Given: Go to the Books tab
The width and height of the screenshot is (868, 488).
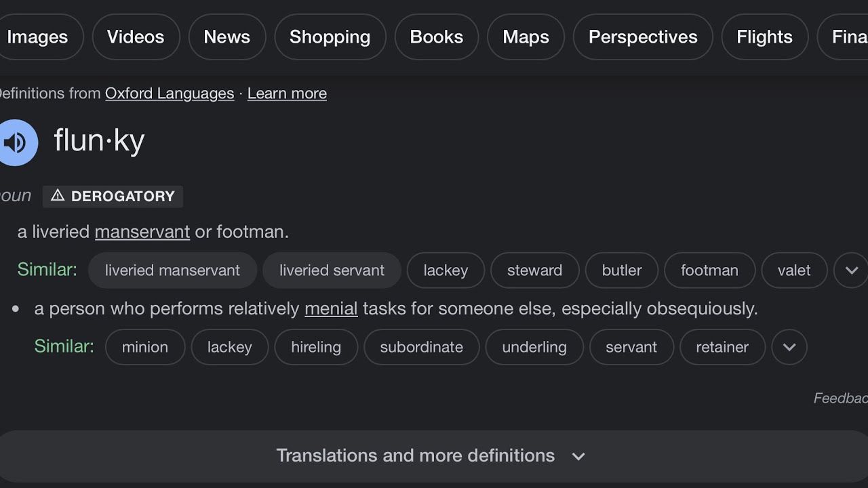Looking at the screenshot, I should (x=436, y=37).
